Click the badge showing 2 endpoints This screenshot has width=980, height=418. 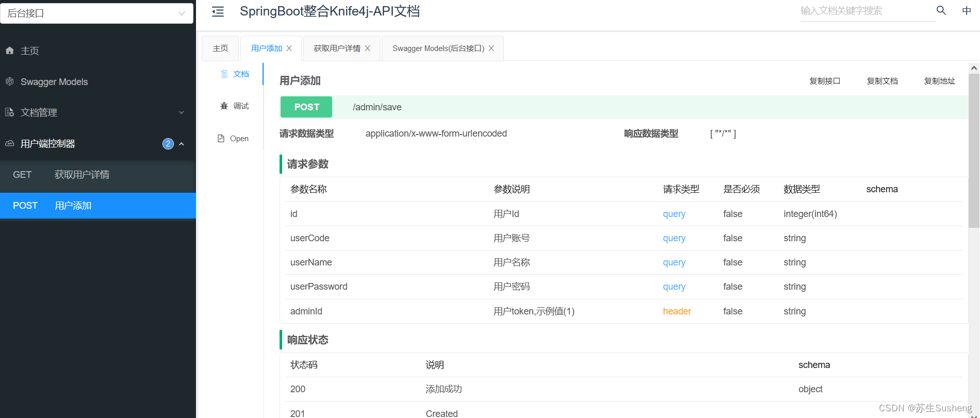coord(168,144)
